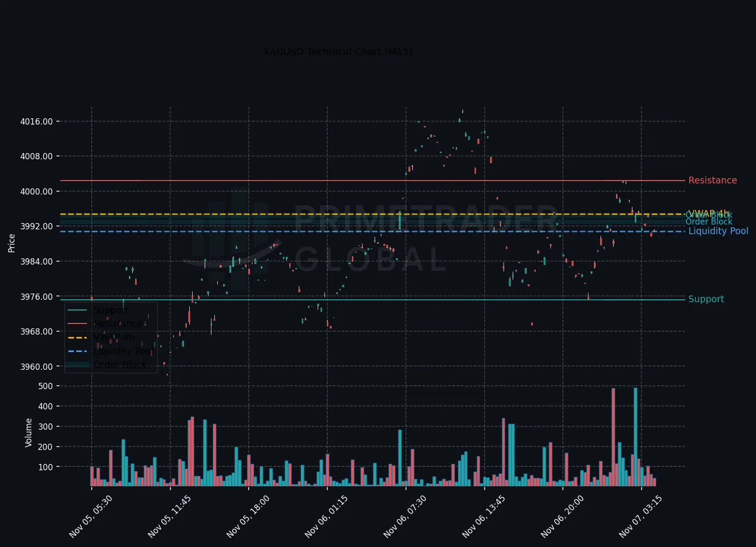
Task: Click the VWAP 4h dashed sample in legend
Action: tap(77, 337)
